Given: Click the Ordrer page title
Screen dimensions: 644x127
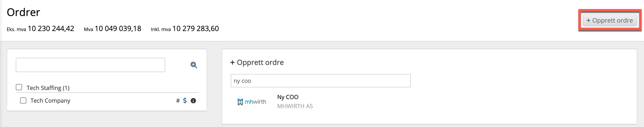Looking at the screenshot, I should click(23, 12).
